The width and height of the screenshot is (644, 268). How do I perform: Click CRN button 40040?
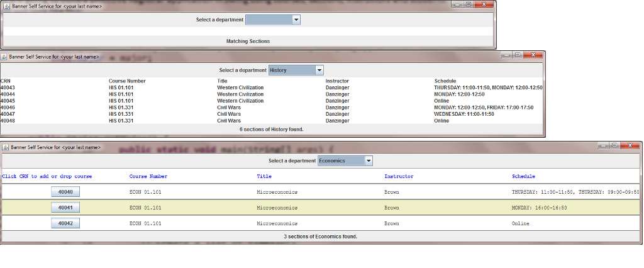pos(65,192)
